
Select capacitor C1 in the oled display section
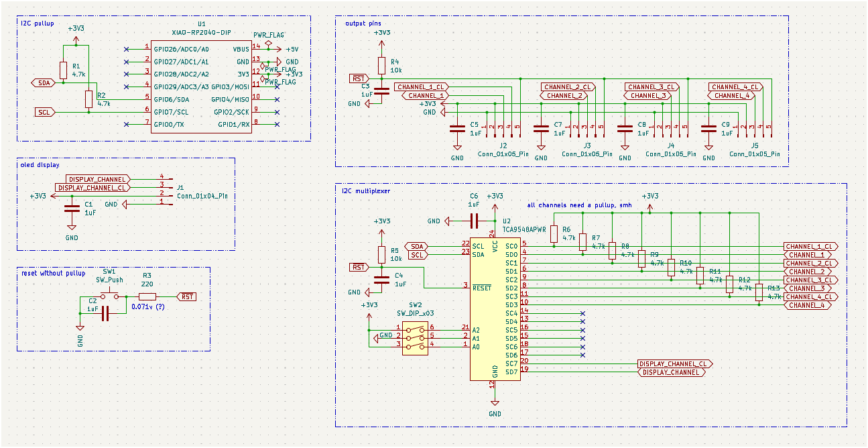72,209
